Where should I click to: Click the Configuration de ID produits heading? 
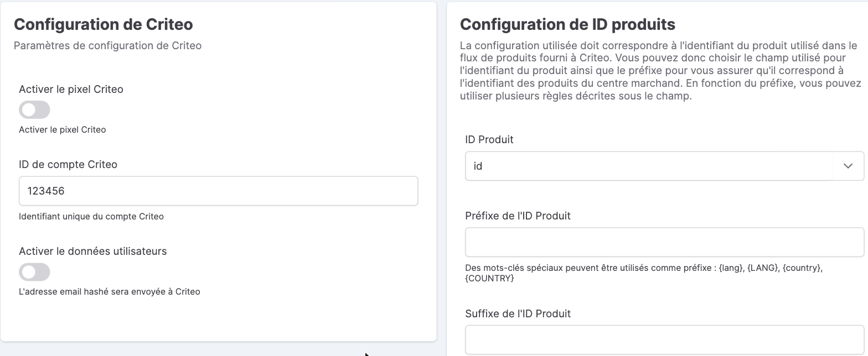click(567, 24)
